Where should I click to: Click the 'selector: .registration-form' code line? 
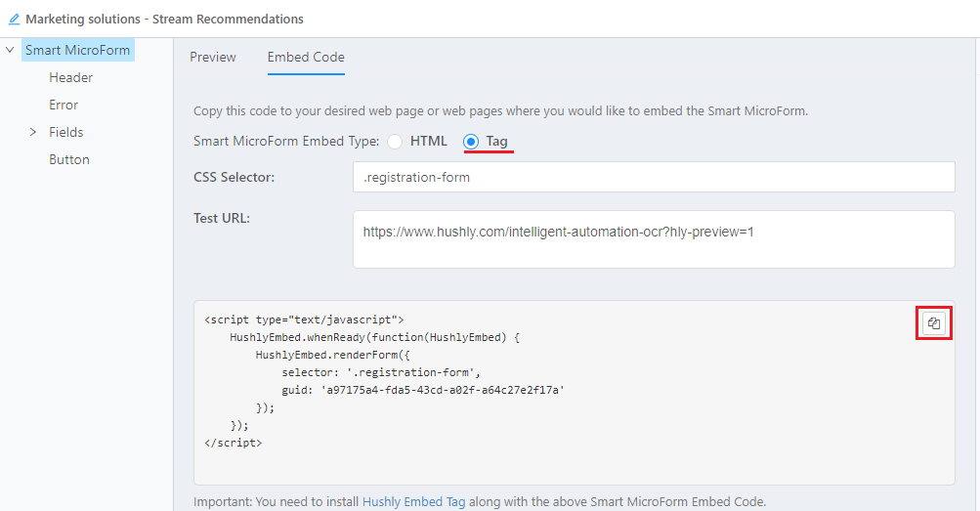[381, 373]
